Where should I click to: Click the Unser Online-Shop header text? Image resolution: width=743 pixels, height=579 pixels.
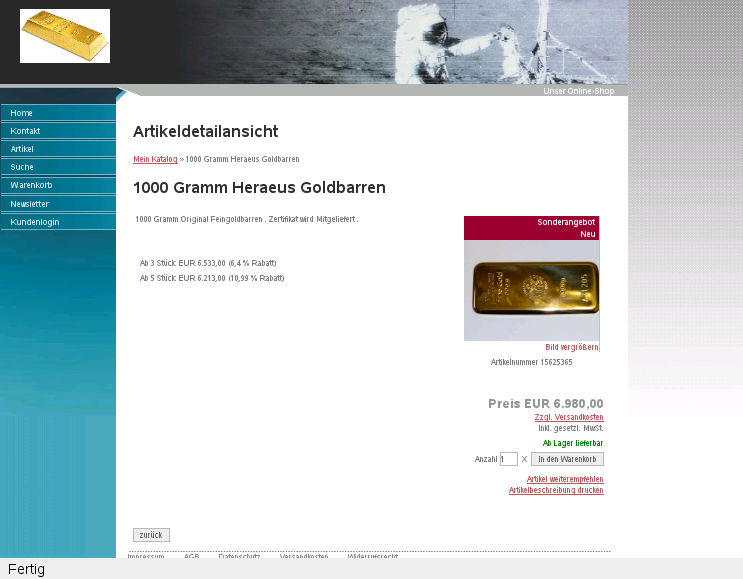tap(579, 91)
